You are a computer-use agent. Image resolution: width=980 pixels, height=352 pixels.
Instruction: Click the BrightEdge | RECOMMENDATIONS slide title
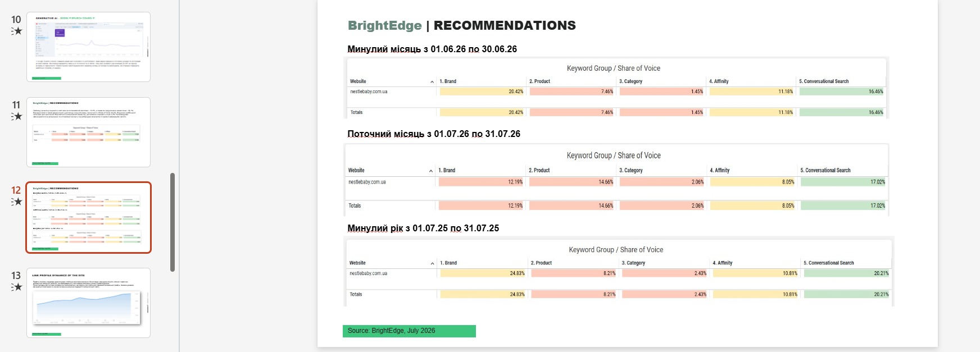(462, 25)
